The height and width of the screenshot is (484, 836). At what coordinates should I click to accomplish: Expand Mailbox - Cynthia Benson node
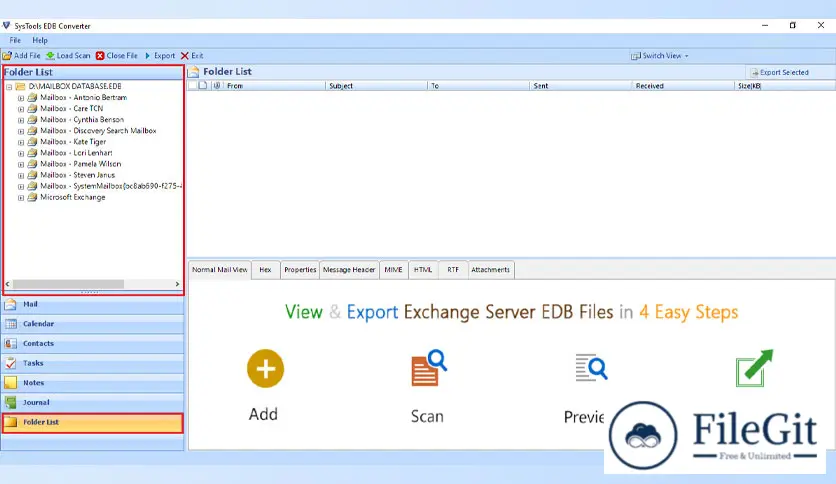pyautogui.click(x=21, y=120)
